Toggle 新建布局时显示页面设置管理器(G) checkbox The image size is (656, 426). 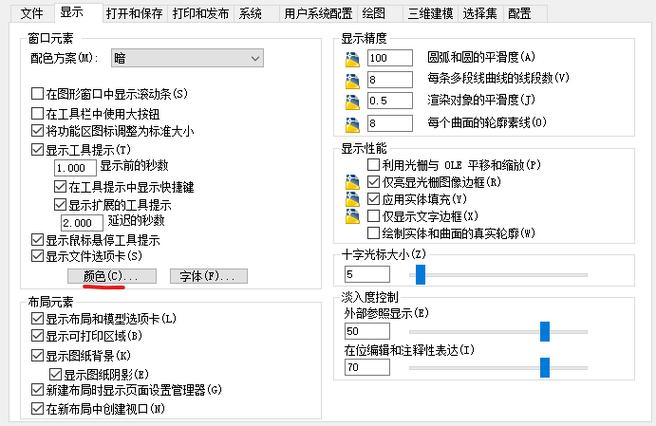coord(37,390)
